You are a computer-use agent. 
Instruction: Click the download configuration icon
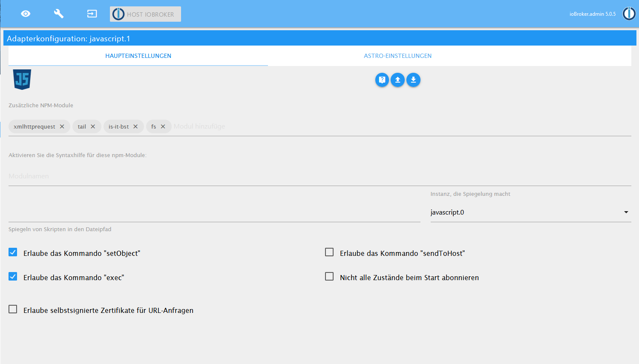(413, 80)
